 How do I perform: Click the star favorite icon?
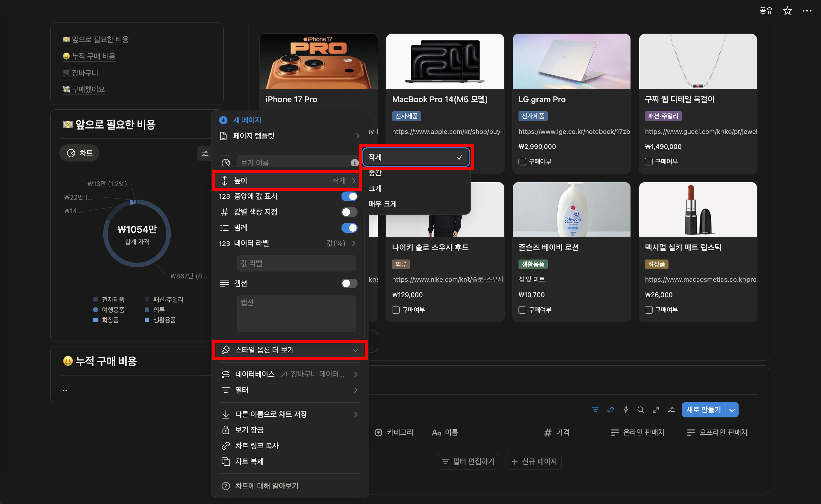click(787, 11)
